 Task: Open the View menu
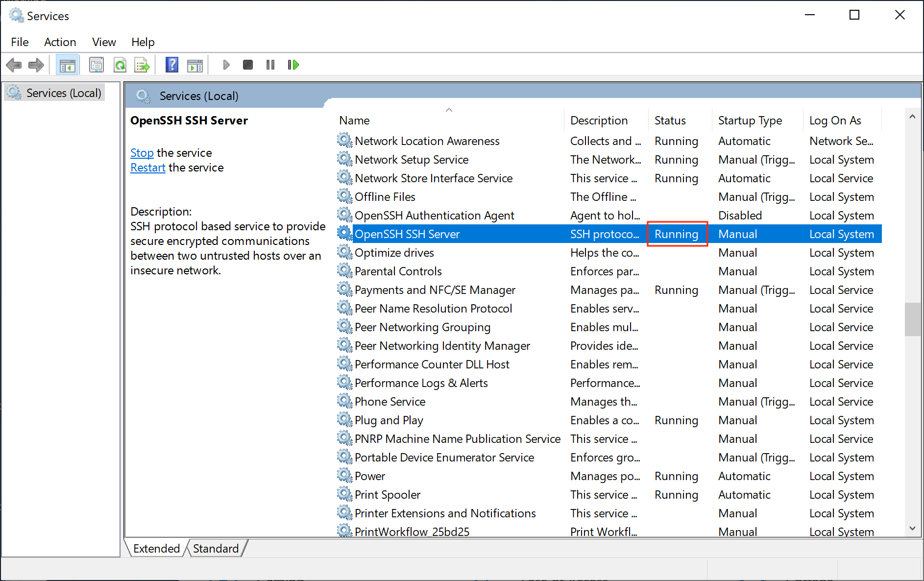click(x=103, y=42)
